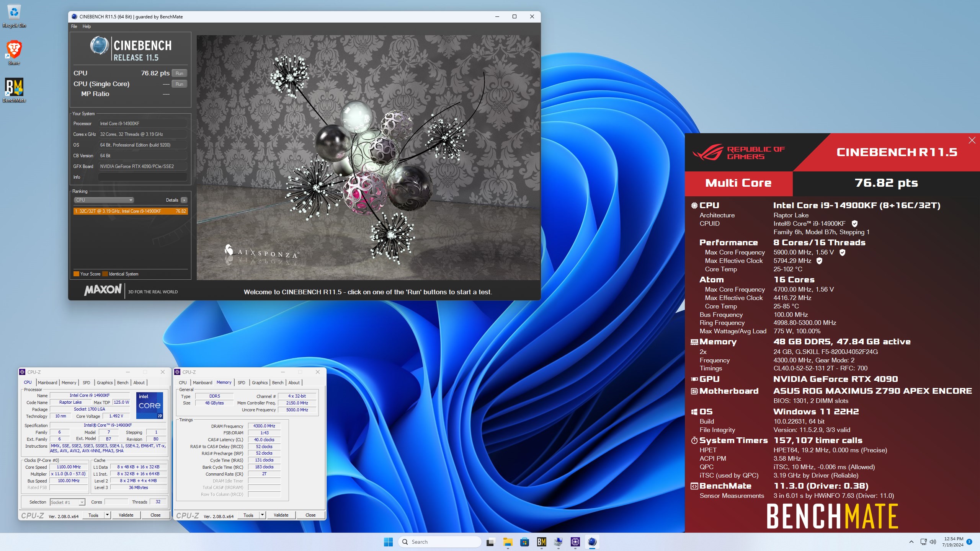Click the DRAM Frequency value 4300.0 MHz
This screenshot has width=980, height=551.
pos(264,426)
